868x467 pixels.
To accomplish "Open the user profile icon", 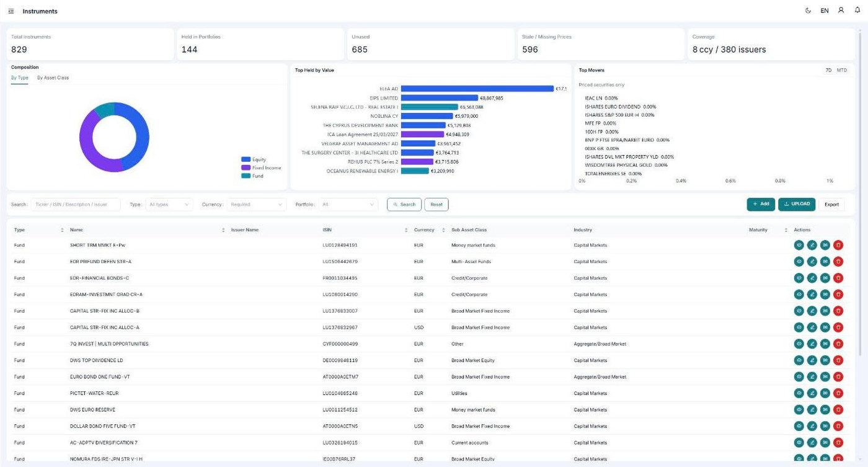I will pos(841,11).
